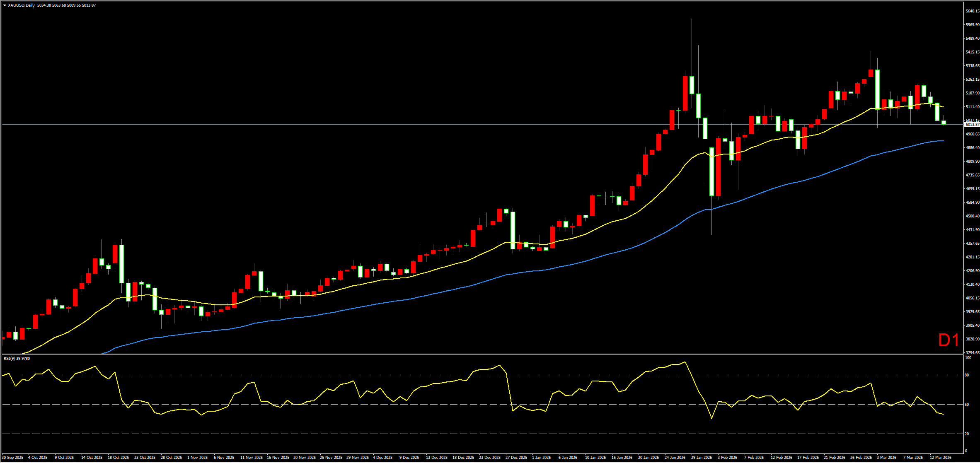
Task: Click the RSI scale level 20 label
Action: pyautogui.click(x=967, y=434)
